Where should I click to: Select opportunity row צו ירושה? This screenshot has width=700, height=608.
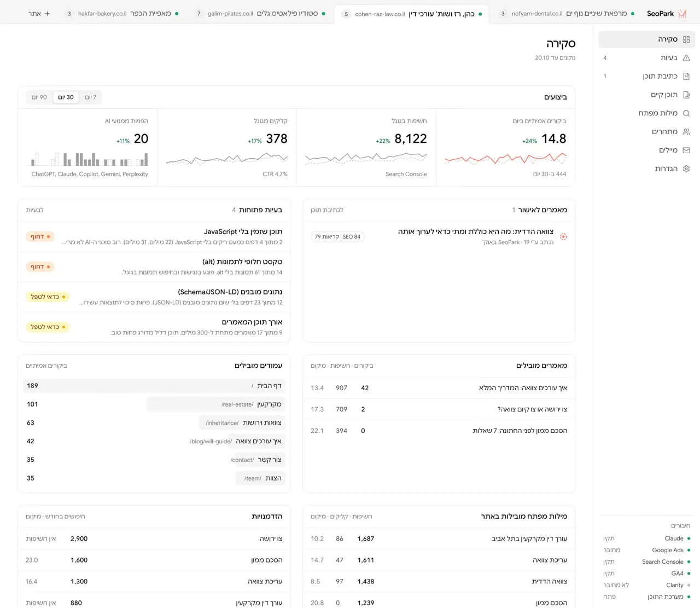click(154, 539)
